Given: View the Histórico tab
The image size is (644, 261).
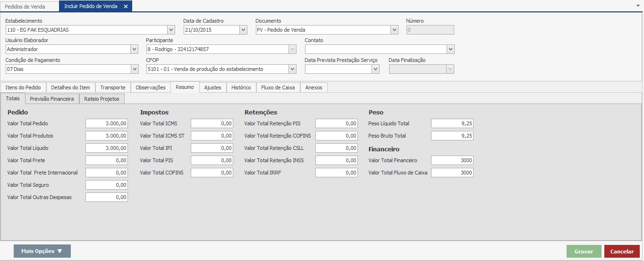Looking at the screenshot, I should (241, 87).
